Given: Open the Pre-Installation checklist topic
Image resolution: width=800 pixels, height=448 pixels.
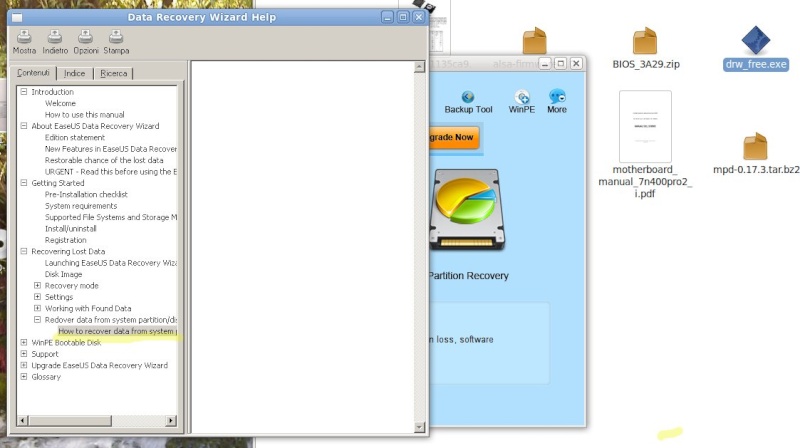Looking at the screenshot, I should coord(86,194).
